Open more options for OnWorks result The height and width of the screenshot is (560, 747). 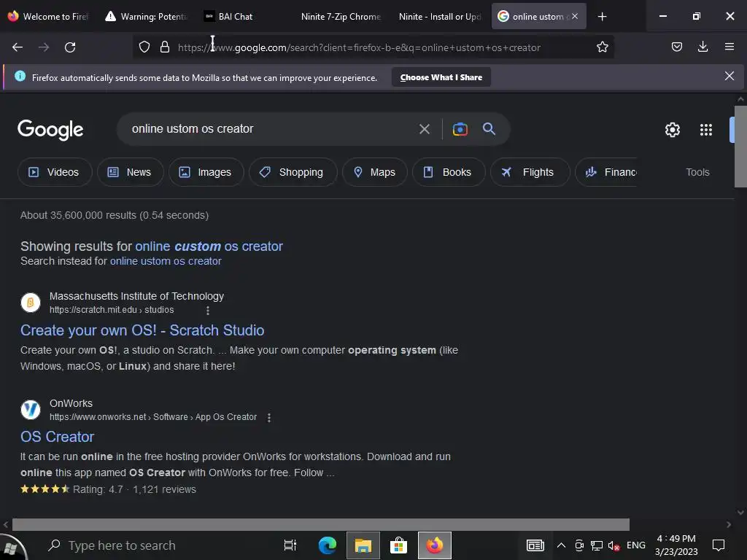tap(269, 418)
